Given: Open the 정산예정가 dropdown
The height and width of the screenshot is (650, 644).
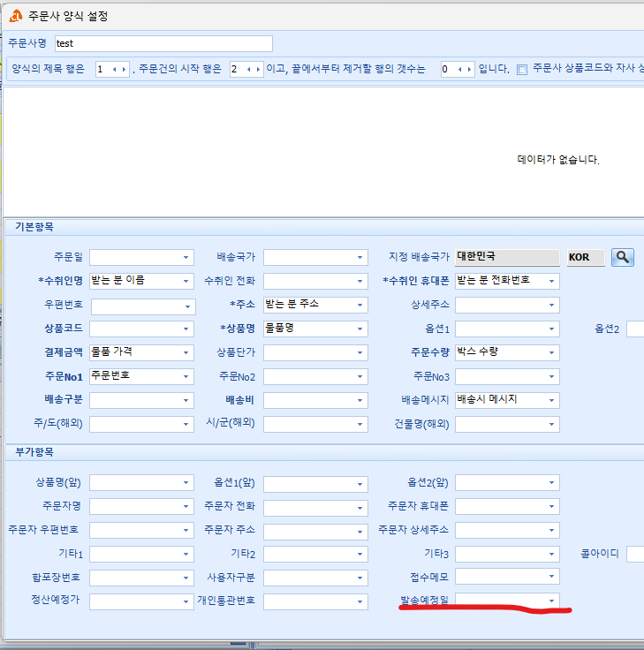Looking at the screenshot, I should 186,602.
